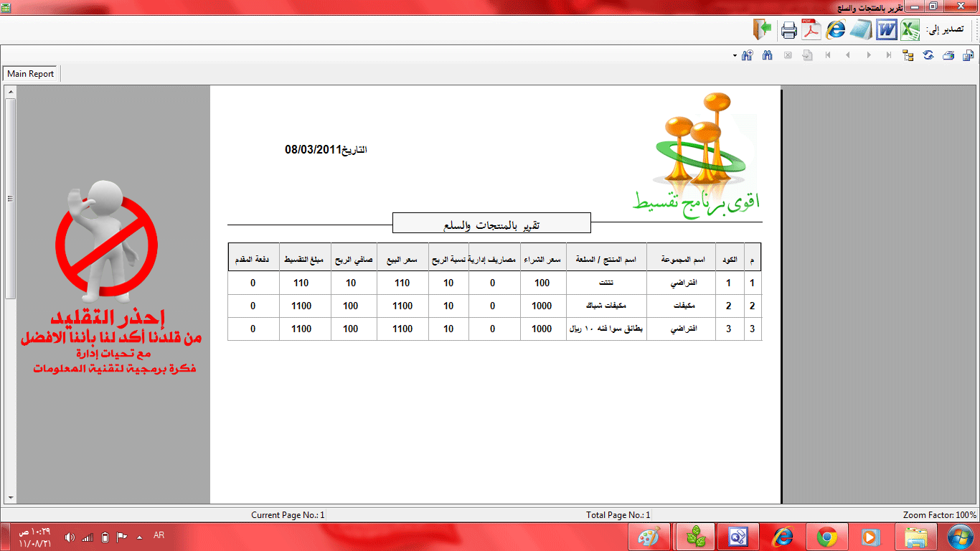Toggle the group tree panel
This screenshot has width=980, height=551.
908,55
